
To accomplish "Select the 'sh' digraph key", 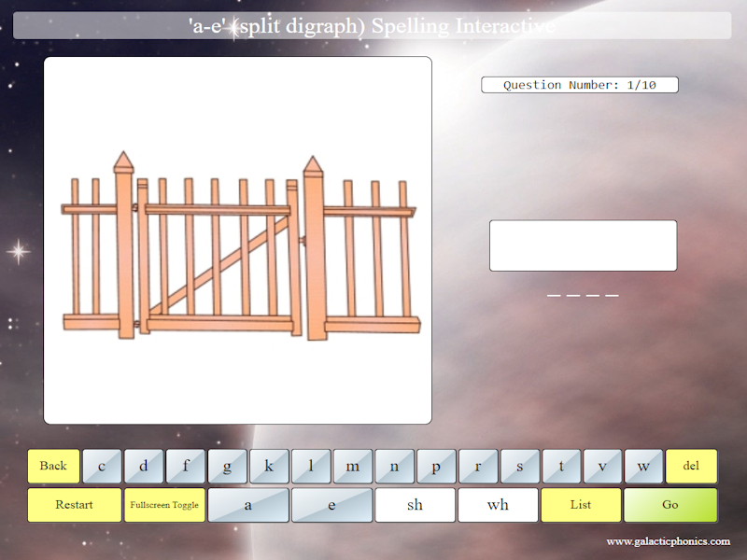I will (415, 505).
